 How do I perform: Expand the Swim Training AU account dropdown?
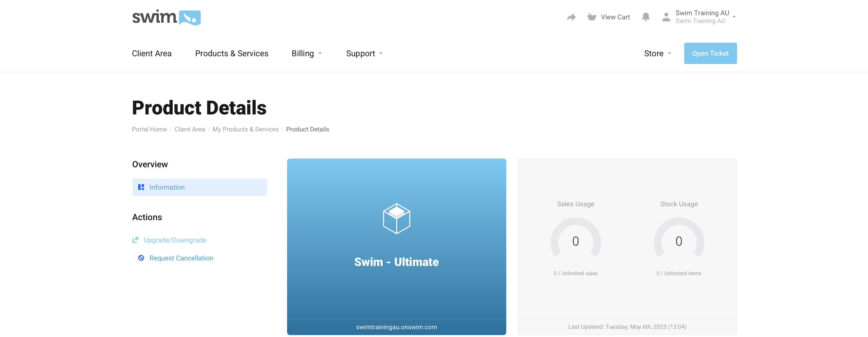[x=734, y=17]
